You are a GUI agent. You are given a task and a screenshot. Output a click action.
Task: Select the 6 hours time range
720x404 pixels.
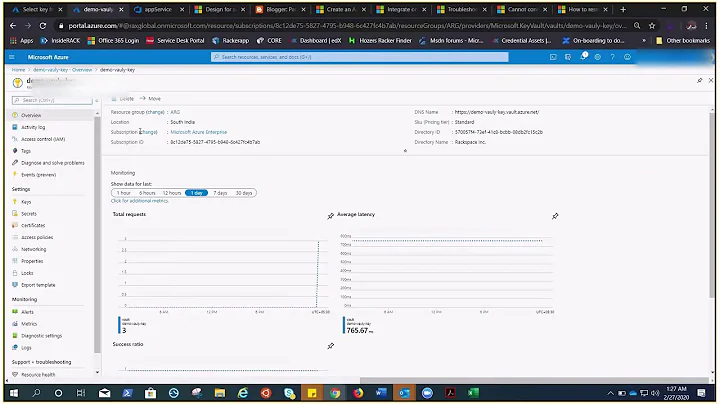tap(147, 193)
